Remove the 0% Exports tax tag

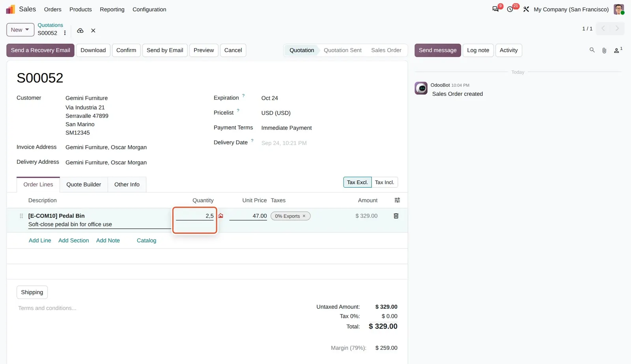[x=304, y=216]
